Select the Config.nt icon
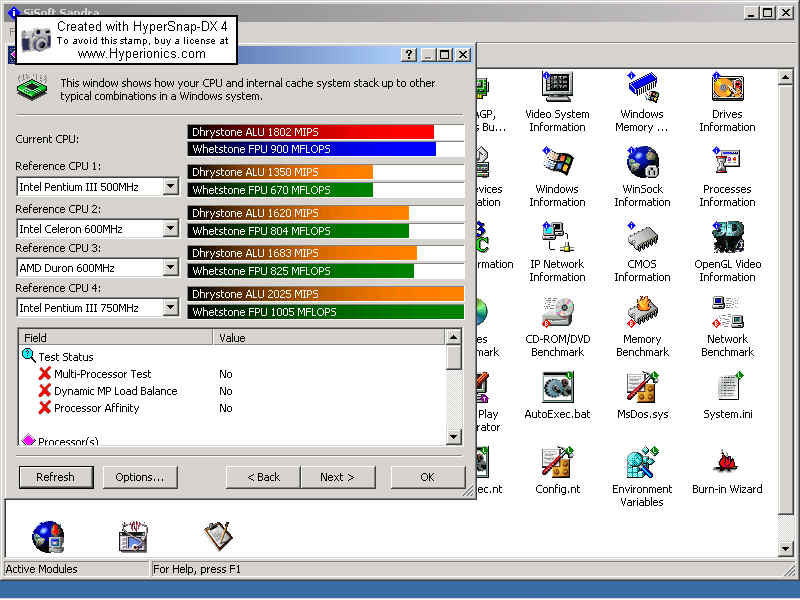The width and height of the screenshot is (800, 600). (557, 470)
